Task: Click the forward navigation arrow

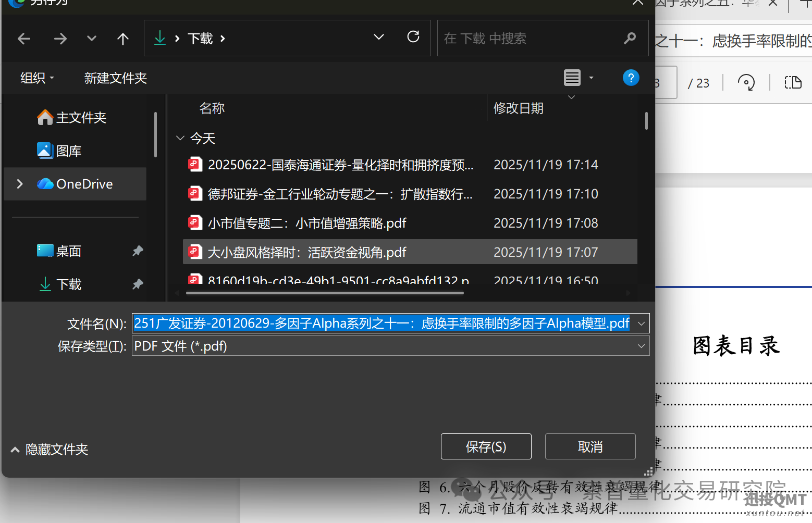Action: tap(60, 38)
